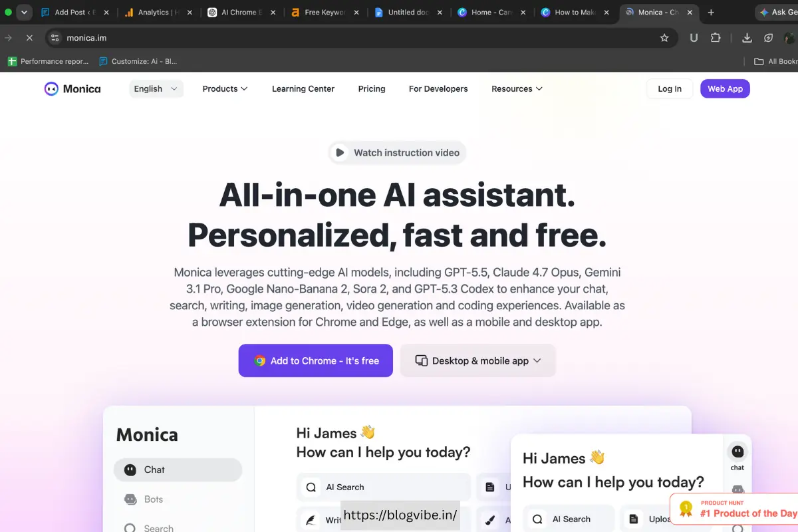Image resolution: width=798 pixels, height=532 pixels.
Task: Switch to the AI Chrome tab
Action: click(x=241, y=12)
